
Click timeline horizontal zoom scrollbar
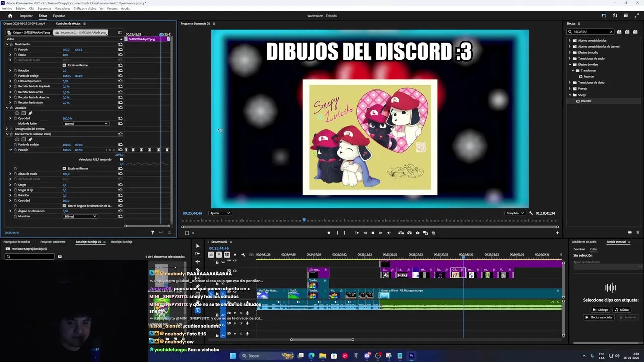(322, 340)
